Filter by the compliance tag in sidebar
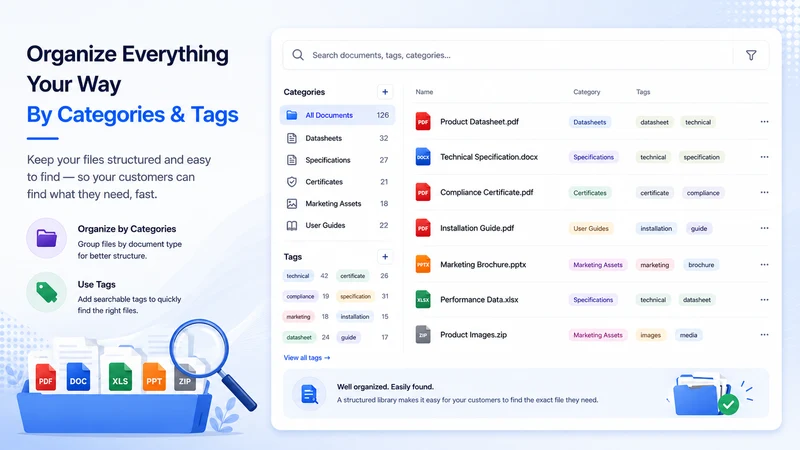Screen dimensions: 800x450 click(300, 296)
